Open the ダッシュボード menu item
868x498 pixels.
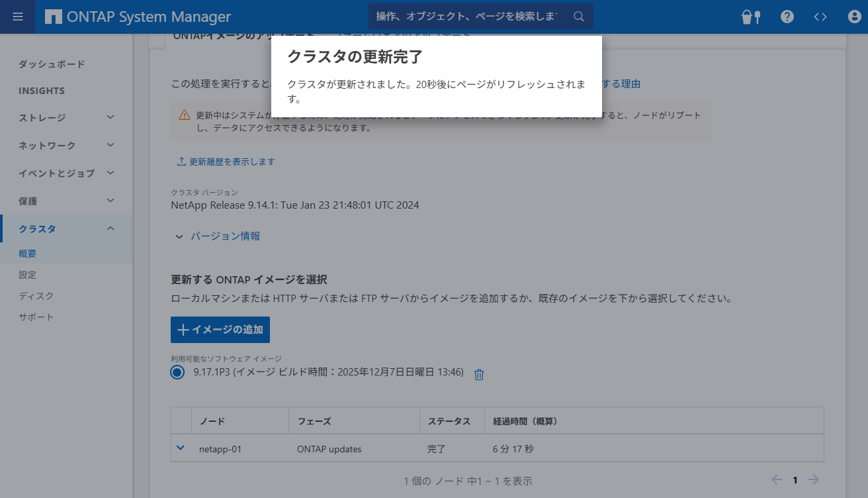(52, 64)
